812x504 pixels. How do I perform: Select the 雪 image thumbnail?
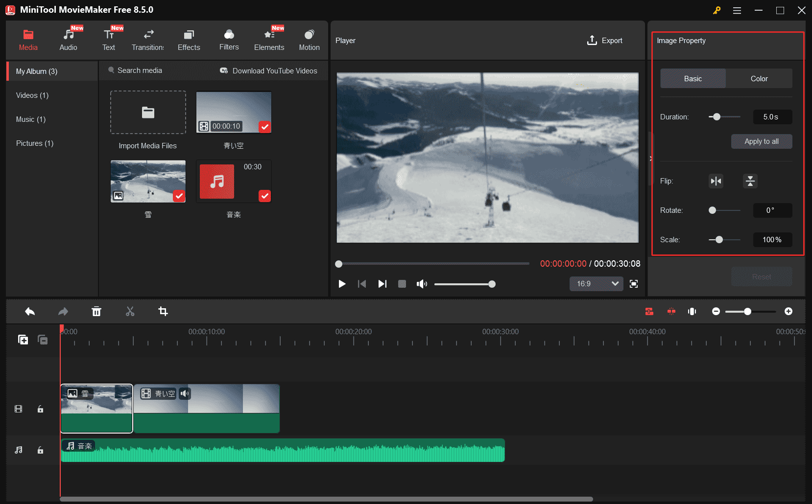pos(148,181)
